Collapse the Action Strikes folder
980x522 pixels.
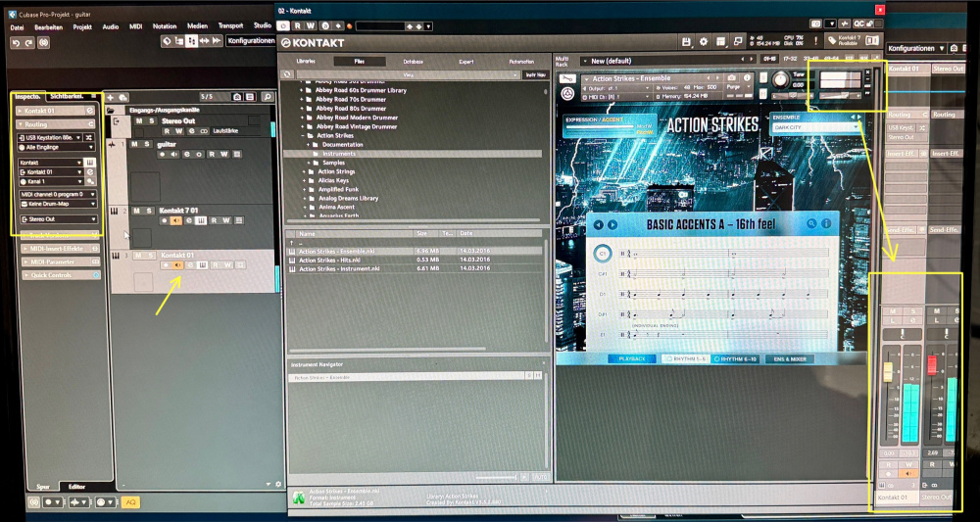coord(303,135)
